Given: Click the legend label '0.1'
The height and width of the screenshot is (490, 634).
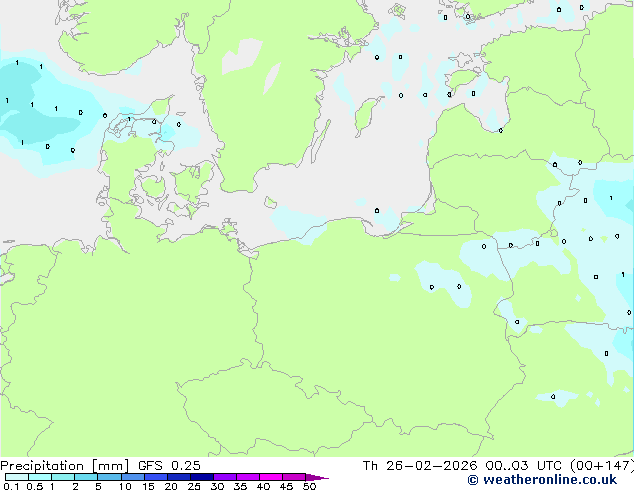Looking at the screenshot, I should pyautogui.click(x=11, y=486).
